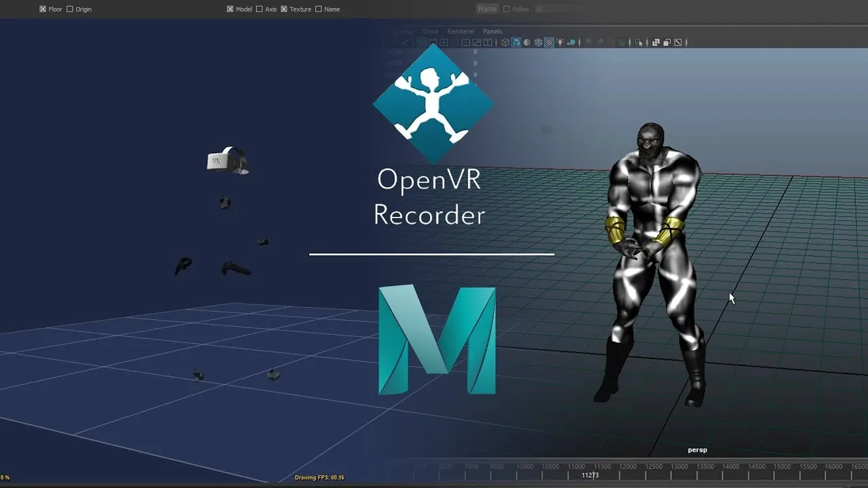868x488 pixels.
Task: Uncheck the Texture checkbox
Action: click(284, 9)
